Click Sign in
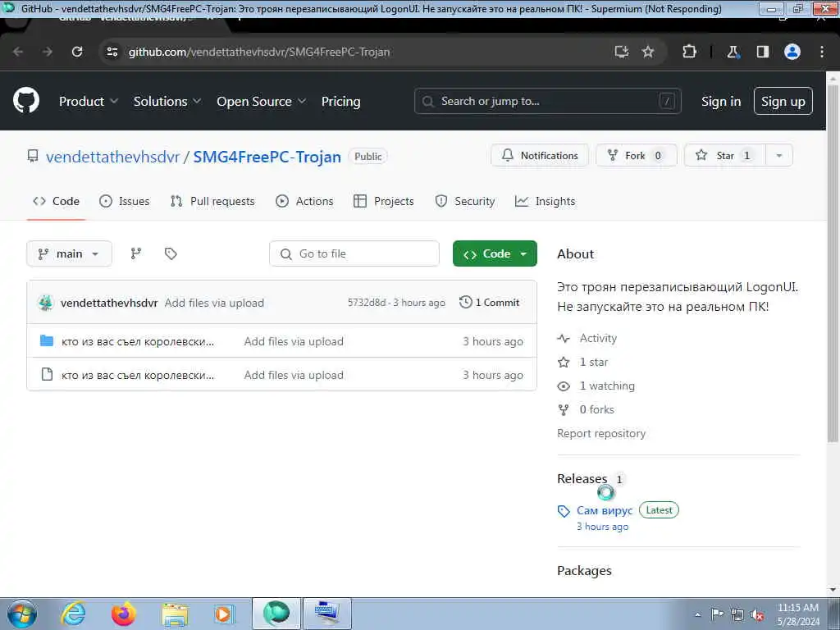The image size is (840, 630). (x=721, y=101)
